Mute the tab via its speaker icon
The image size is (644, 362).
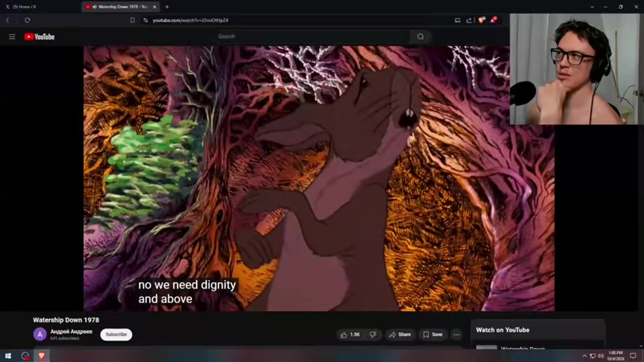coord(95,7)
